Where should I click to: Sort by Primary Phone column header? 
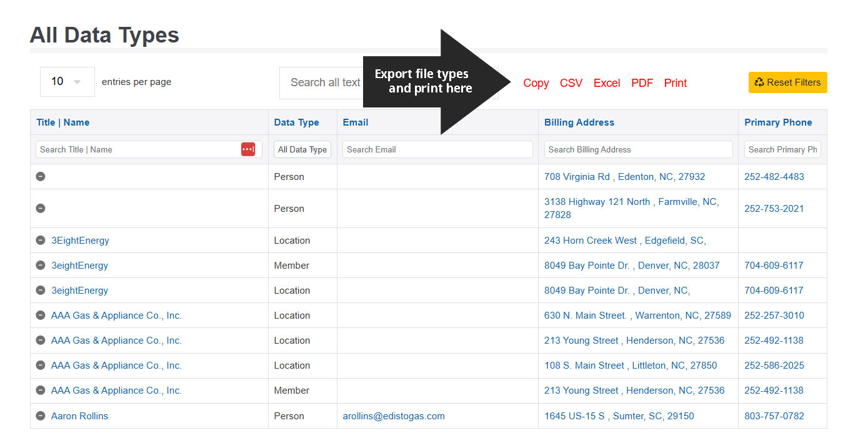click(778, 122)
